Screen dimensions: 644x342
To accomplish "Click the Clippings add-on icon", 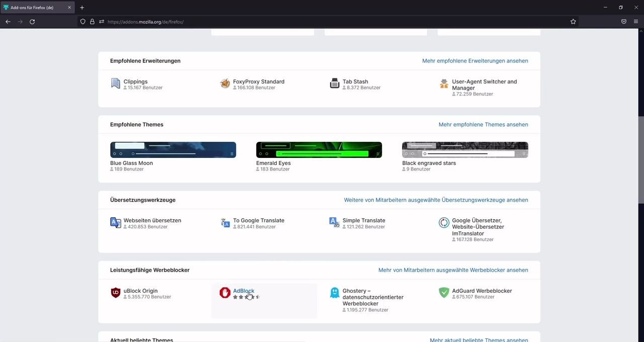I will pyautogui.click(x=116, y=83).
